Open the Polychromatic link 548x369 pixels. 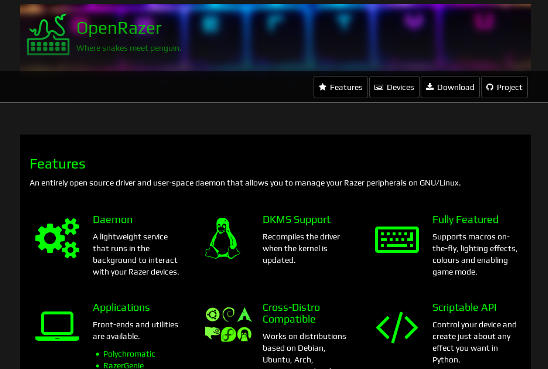129,354
